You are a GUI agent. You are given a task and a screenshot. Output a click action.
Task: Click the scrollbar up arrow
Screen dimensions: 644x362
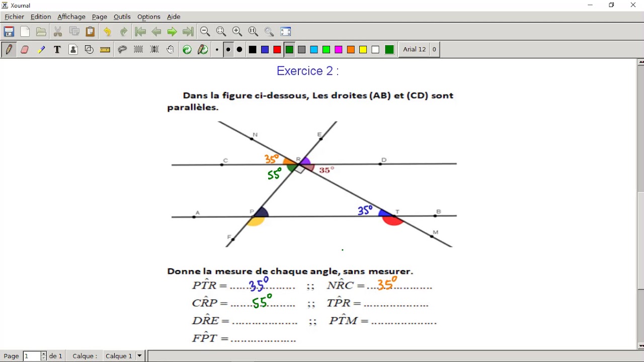coord(640,62)
